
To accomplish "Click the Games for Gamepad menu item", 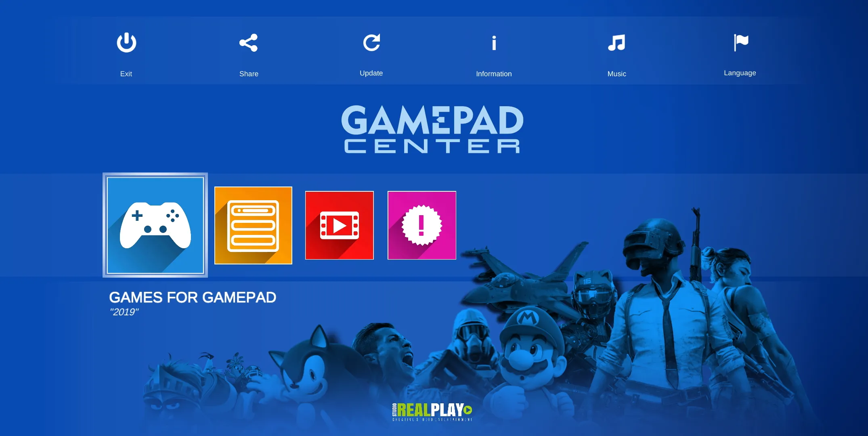I will pos(155,225).
